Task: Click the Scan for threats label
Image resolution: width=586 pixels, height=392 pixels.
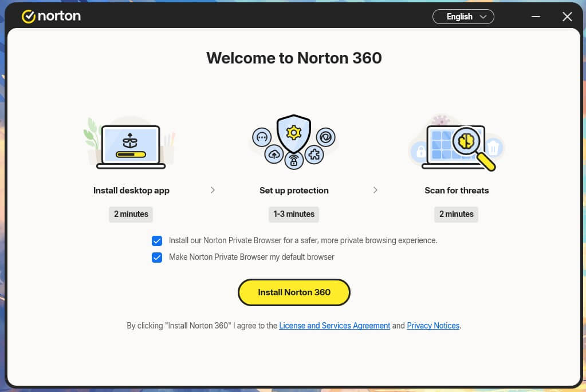Action: [457, 191]
